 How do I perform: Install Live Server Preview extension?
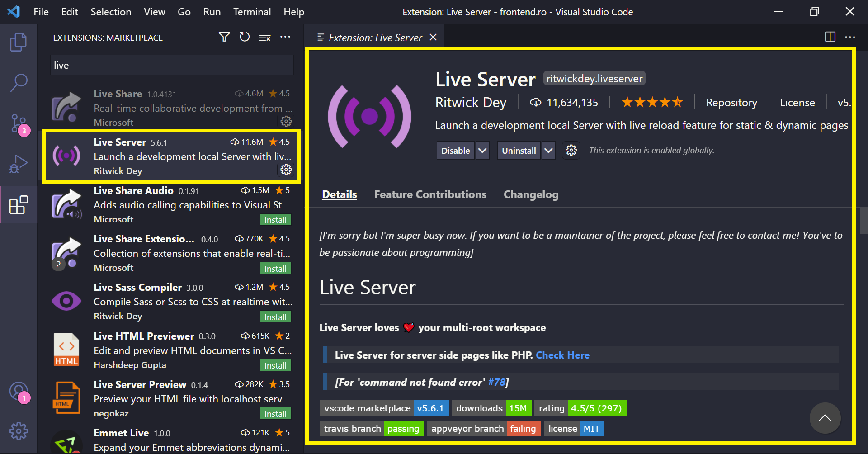275,414
